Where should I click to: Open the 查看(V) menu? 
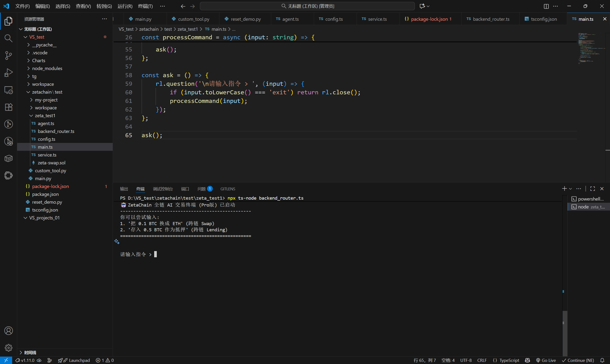(83, 6)
